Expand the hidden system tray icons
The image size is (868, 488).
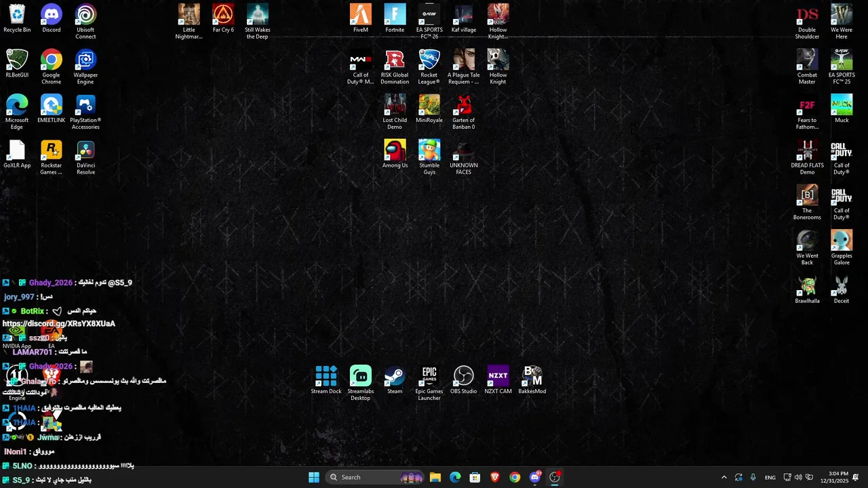[x=724, y=477]
